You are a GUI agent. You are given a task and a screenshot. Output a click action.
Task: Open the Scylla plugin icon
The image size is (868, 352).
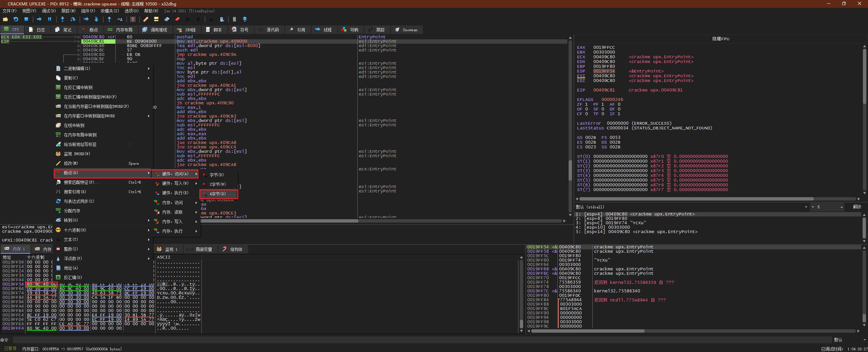133,19
